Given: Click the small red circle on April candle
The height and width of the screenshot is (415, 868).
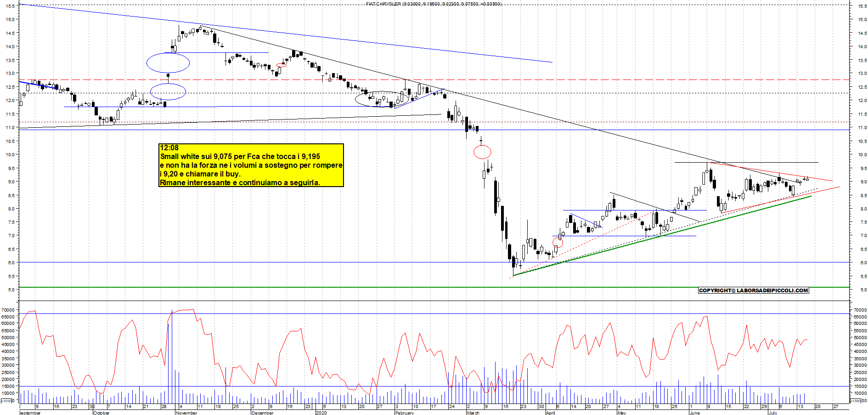Looking at the screenshot, I should click(558, 243).
